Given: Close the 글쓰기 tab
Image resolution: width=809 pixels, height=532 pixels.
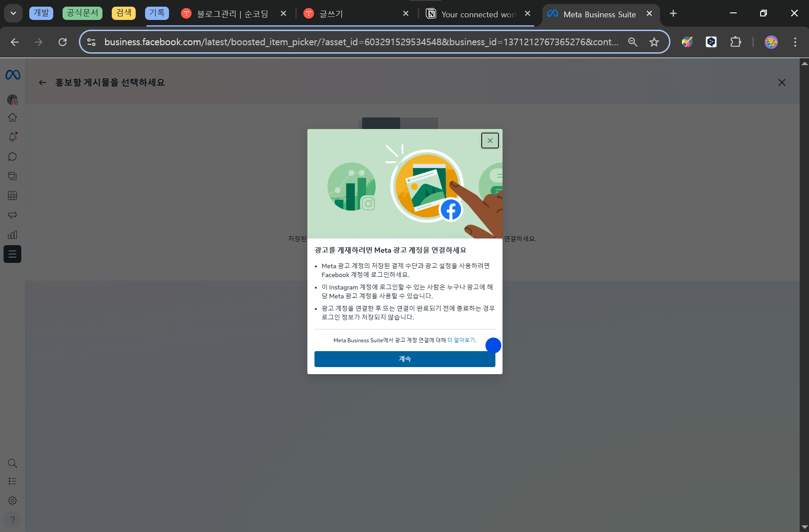Looking at the screenshot, I should coord(406,14).
